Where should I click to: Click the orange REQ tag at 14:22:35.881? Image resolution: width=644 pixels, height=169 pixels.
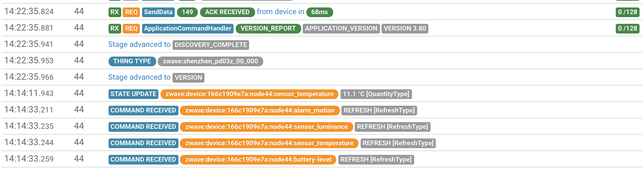[131, 28]
